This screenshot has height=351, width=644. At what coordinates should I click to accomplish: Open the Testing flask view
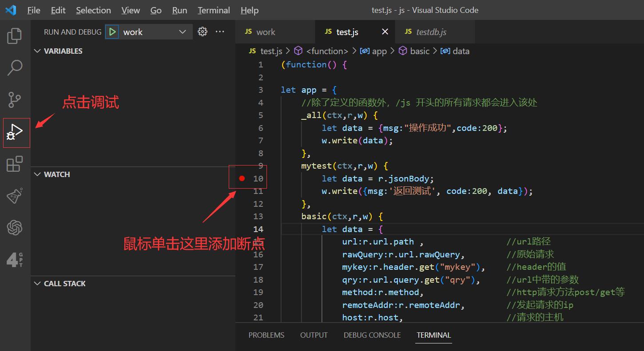pyautogui.click(x=15, y=196)
